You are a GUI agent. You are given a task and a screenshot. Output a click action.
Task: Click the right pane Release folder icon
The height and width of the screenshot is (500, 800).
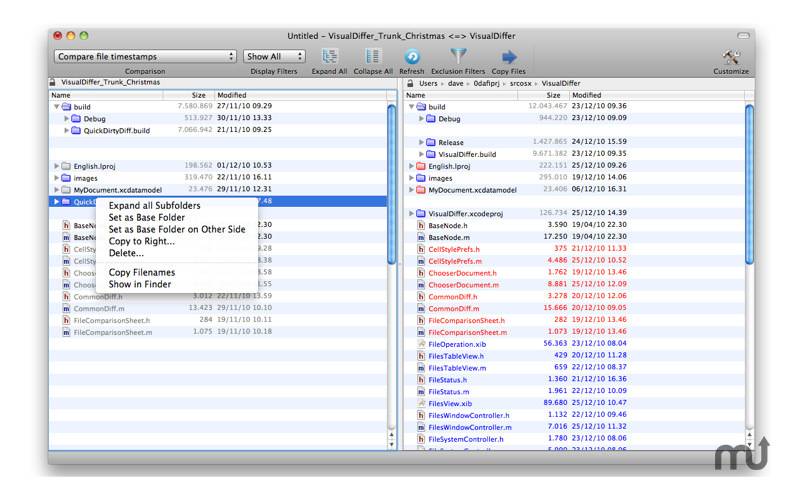431,142
